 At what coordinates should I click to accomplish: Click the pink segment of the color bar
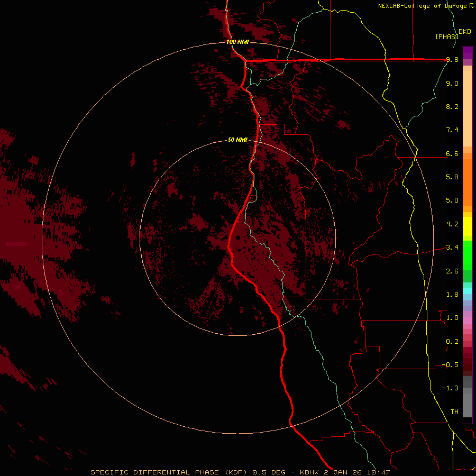point(467,321)
